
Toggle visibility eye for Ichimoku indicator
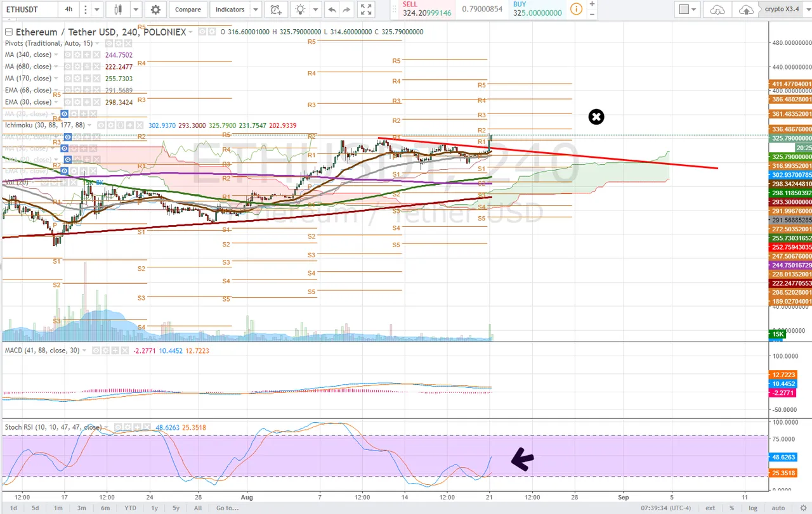tap(101, 125)
